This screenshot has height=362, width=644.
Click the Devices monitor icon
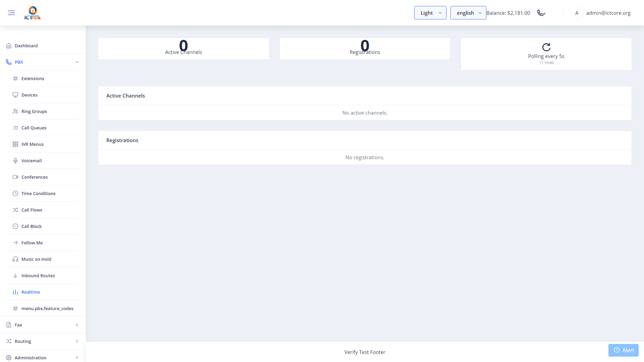click(15, 95)
